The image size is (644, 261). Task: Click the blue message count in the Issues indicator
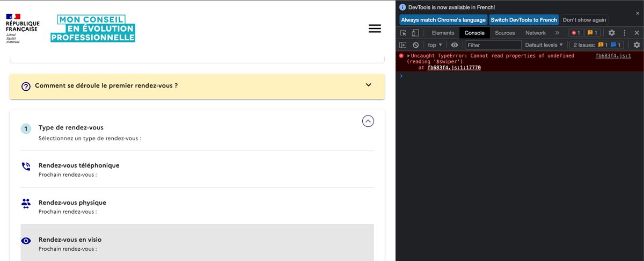[x=617, y=45]
